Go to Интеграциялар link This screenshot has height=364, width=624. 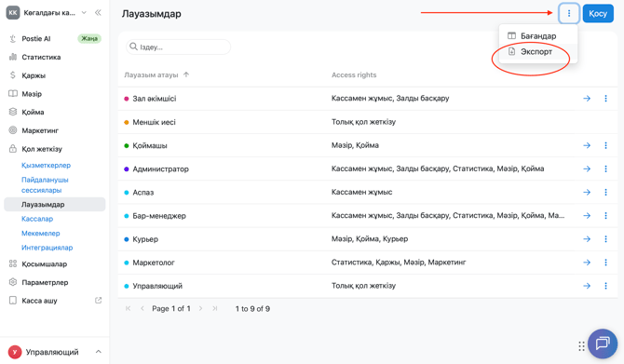coord(47,248)
